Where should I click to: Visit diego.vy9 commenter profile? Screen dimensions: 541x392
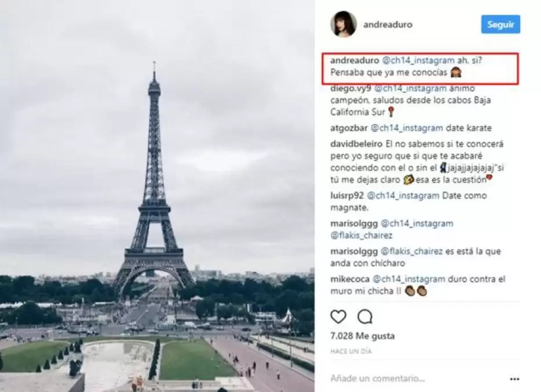[x=351, y=88]
